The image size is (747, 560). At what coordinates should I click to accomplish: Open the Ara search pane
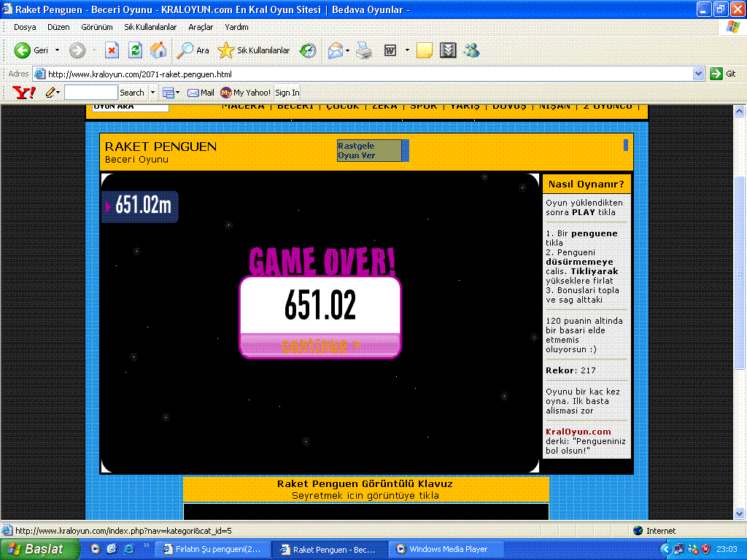(193, 50)
